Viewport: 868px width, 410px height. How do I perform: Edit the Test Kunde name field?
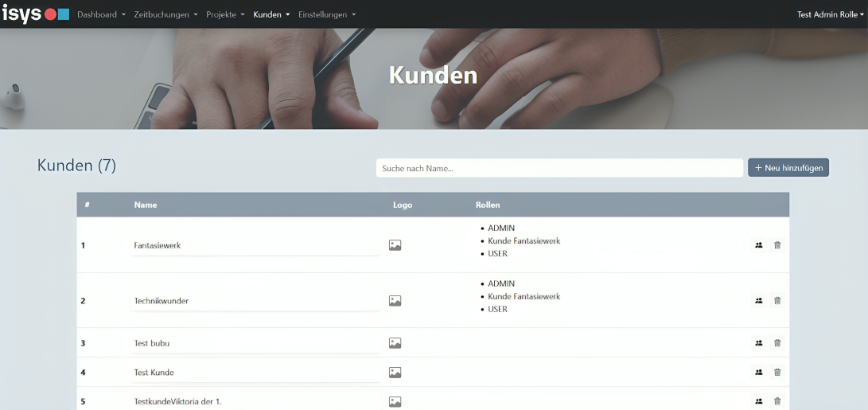[x=255, y=373]
